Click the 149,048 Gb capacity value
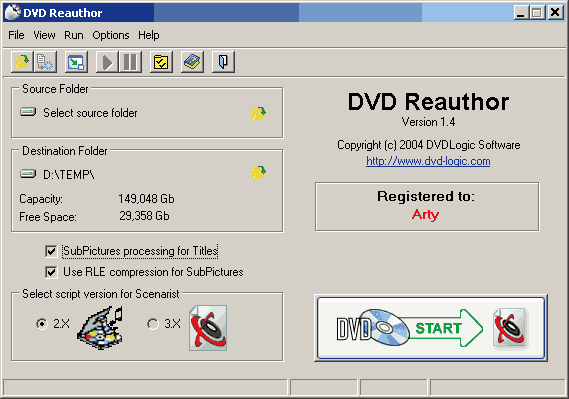This screenshot has height=399, width=569. [146, 199]
